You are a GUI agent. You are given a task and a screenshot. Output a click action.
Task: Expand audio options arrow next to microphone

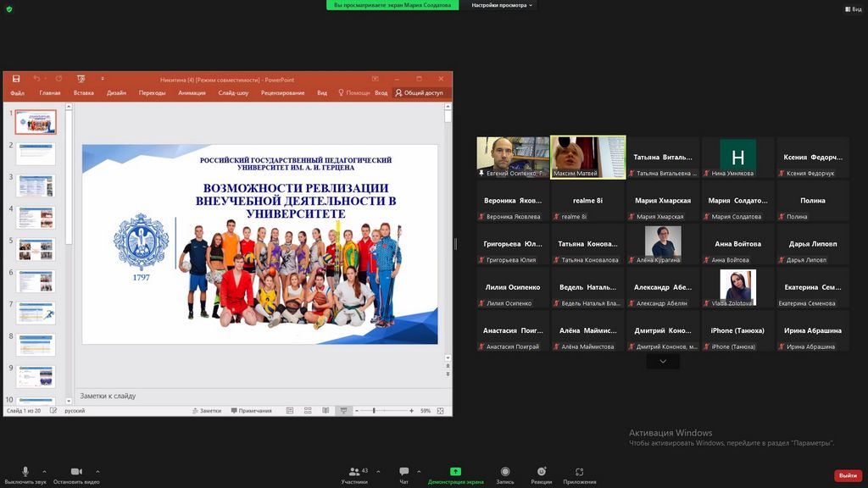click(x=44, y=471)
